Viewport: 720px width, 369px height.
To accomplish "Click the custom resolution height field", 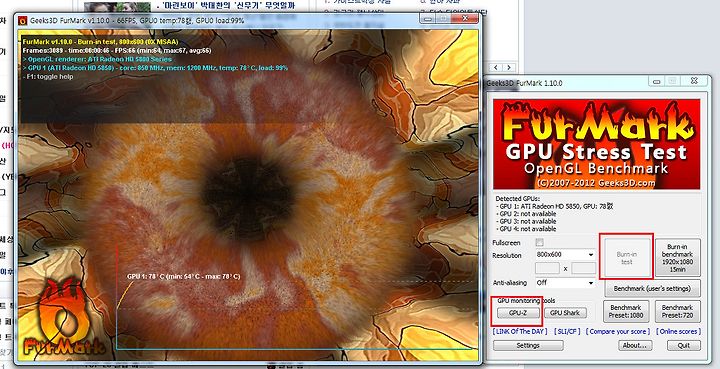I will pyautogui.click(x=584, y=268).
